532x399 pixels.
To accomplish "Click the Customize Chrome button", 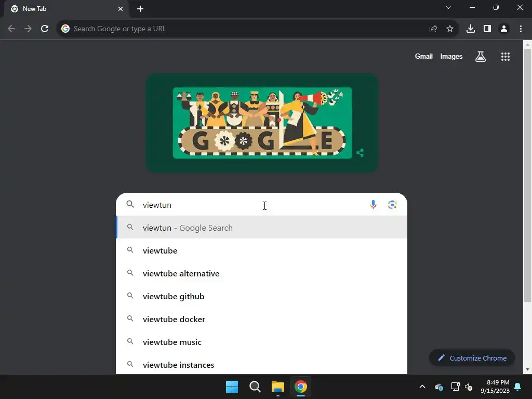I will tap(472, 358).
